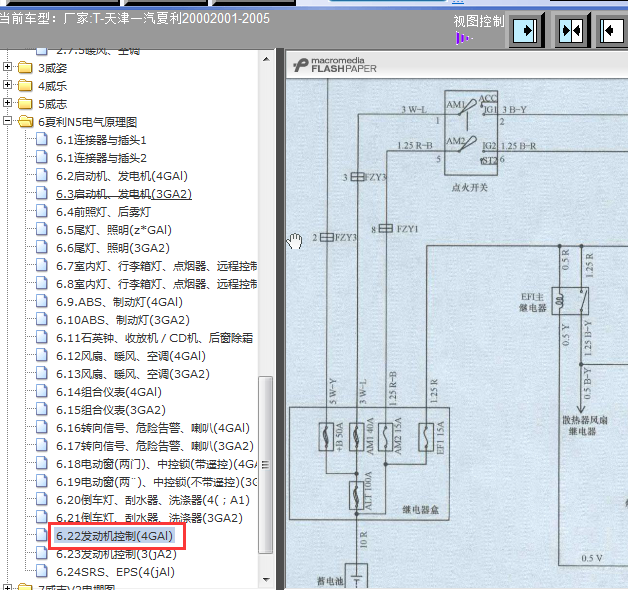The height and width of the screenshot is (590, 628).
Task: Click the open folder icon of 6夏利N5电气原理图
Action: 25,121
